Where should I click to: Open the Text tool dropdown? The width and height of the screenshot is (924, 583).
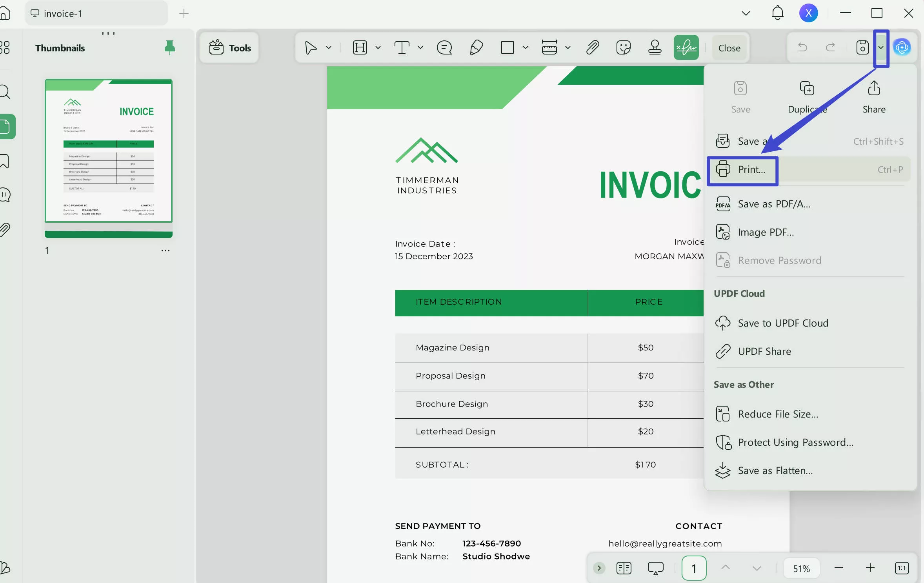(420, 47)
